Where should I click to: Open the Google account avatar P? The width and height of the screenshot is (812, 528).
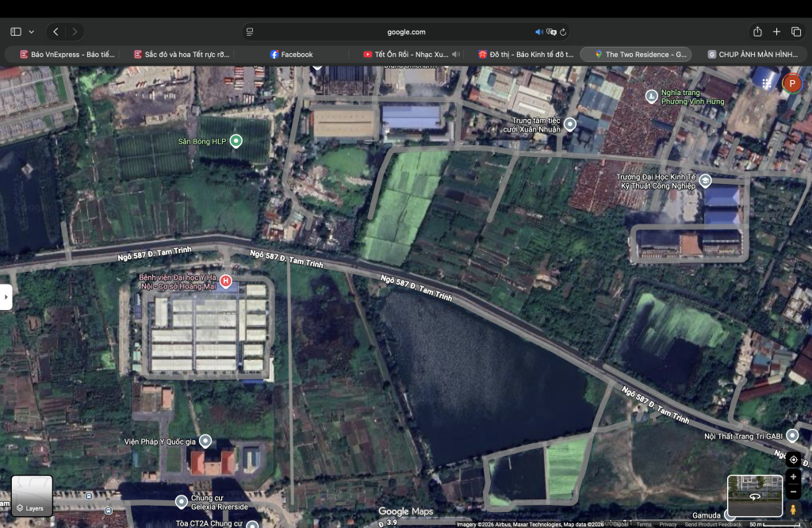click(x=792, y=83)
